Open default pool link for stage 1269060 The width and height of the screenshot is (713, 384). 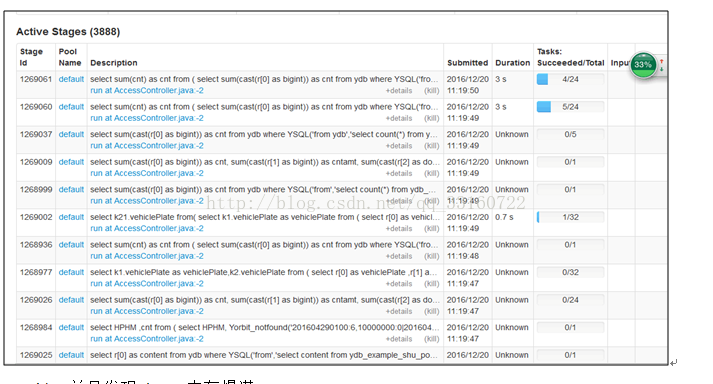(71, 107)
